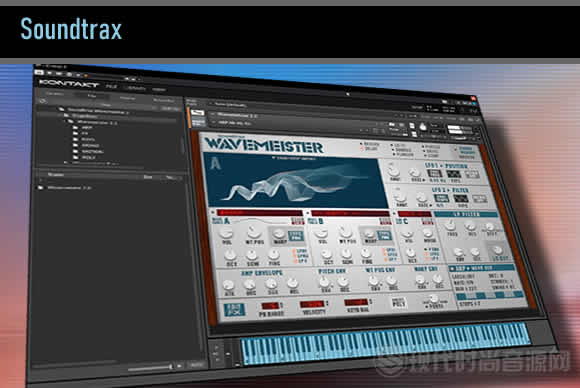Click LP filter FREQ knob

450,225
